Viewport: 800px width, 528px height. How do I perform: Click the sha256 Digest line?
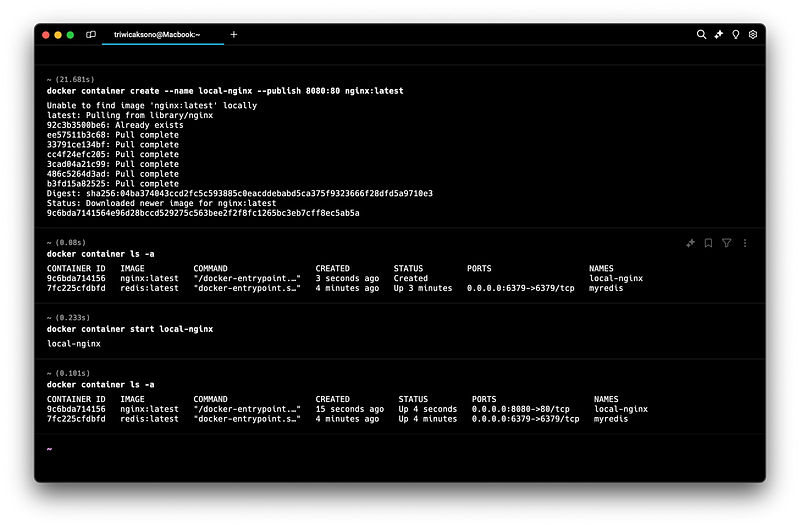[x=240, y=193]
